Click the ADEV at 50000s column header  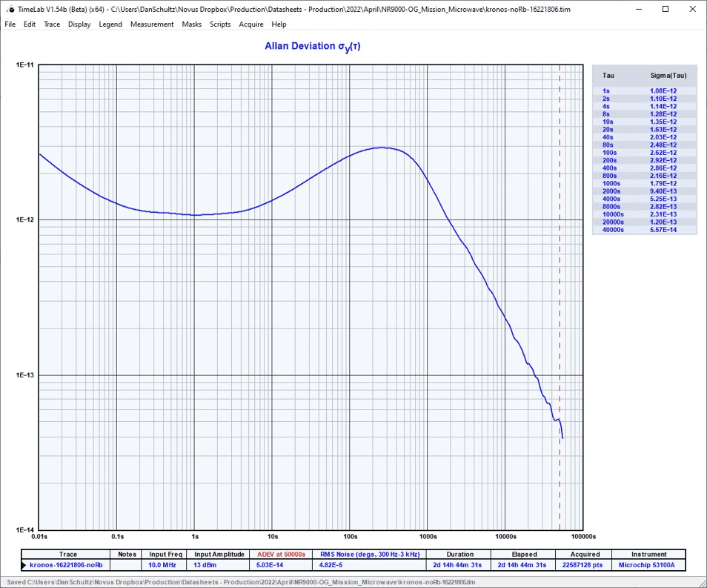(281, 555)
